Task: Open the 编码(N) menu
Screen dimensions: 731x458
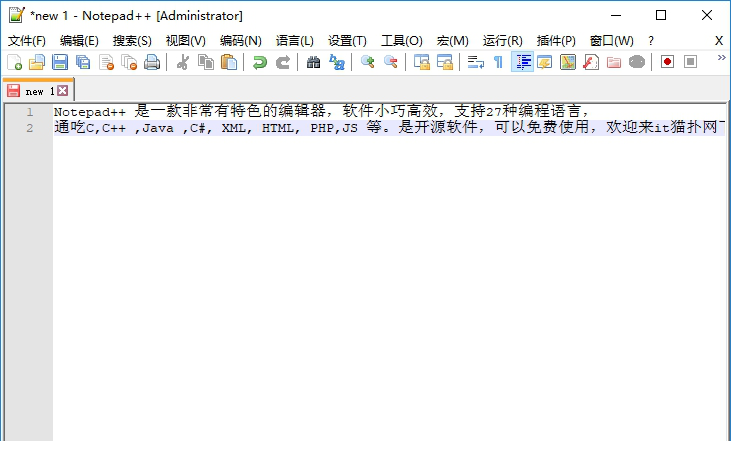Action: 241,41
